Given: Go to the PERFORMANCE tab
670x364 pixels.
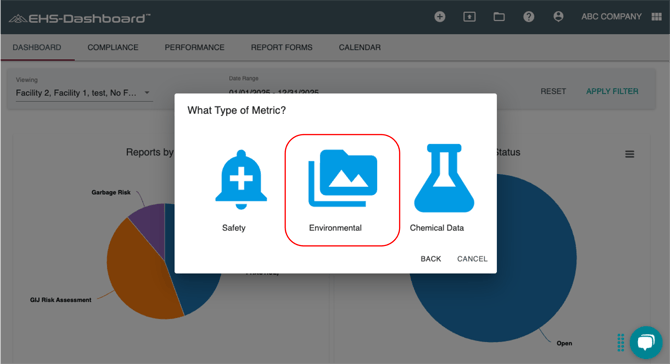Looking at the screenshot, I should 194,47.
